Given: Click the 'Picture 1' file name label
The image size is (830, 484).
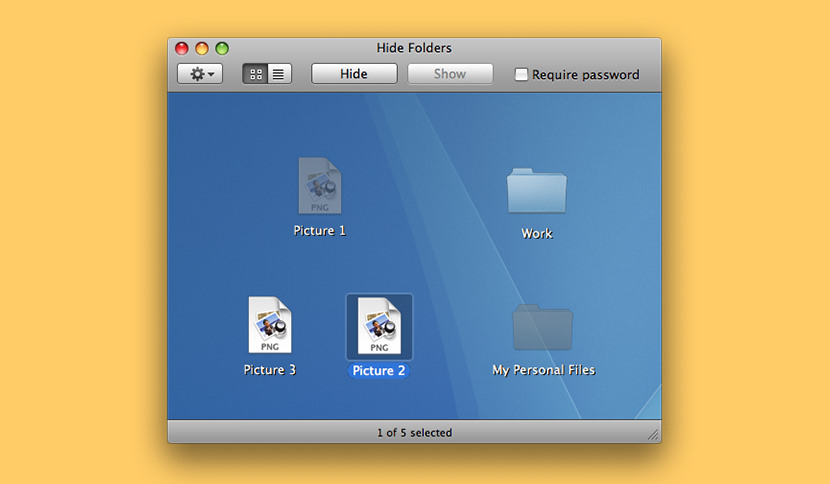Looking at the screenshot, I should 320,230.
